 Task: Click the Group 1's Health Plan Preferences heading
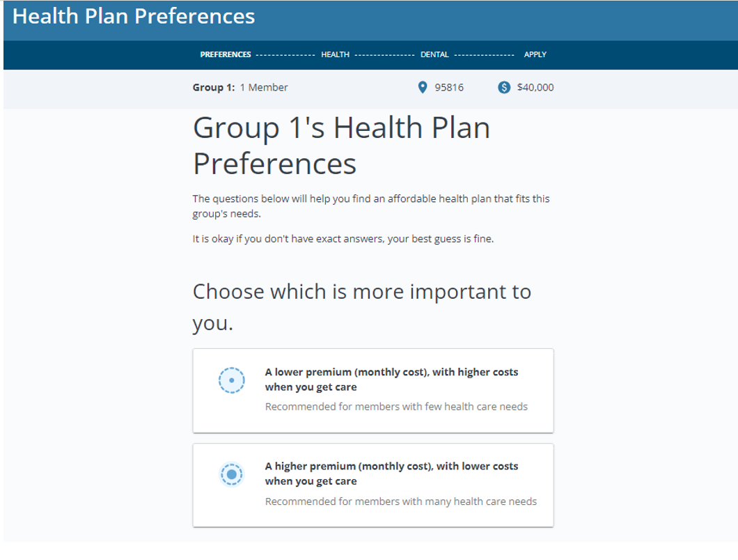(341, 145)
